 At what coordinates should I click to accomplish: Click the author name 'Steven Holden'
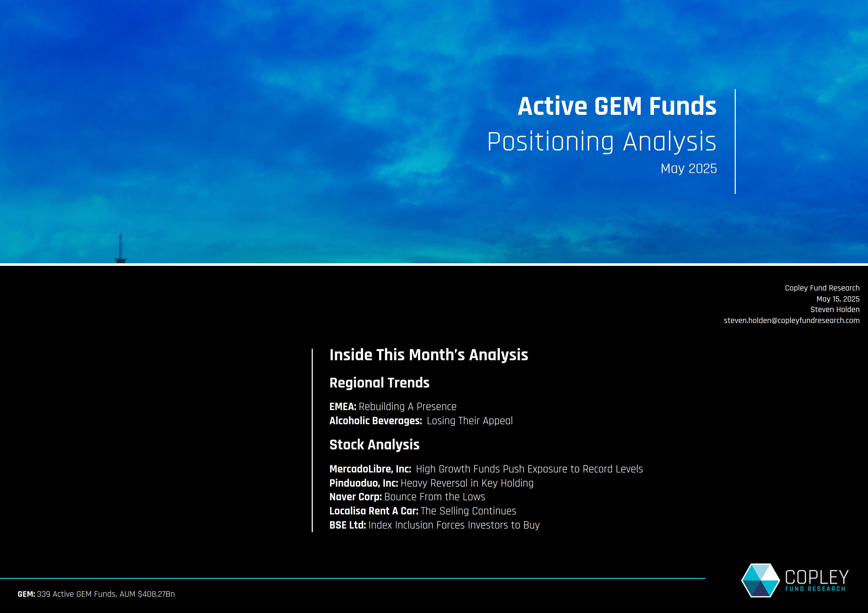[835, 309]
